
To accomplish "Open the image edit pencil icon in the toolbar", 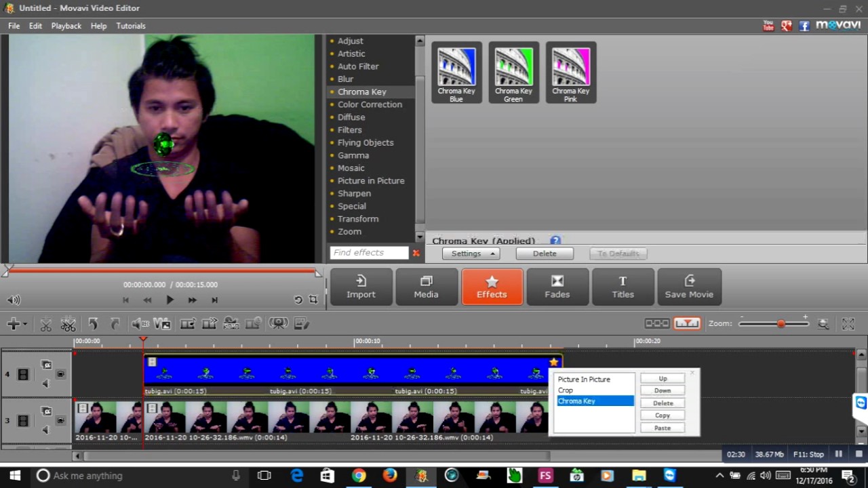I will point(301,324).
